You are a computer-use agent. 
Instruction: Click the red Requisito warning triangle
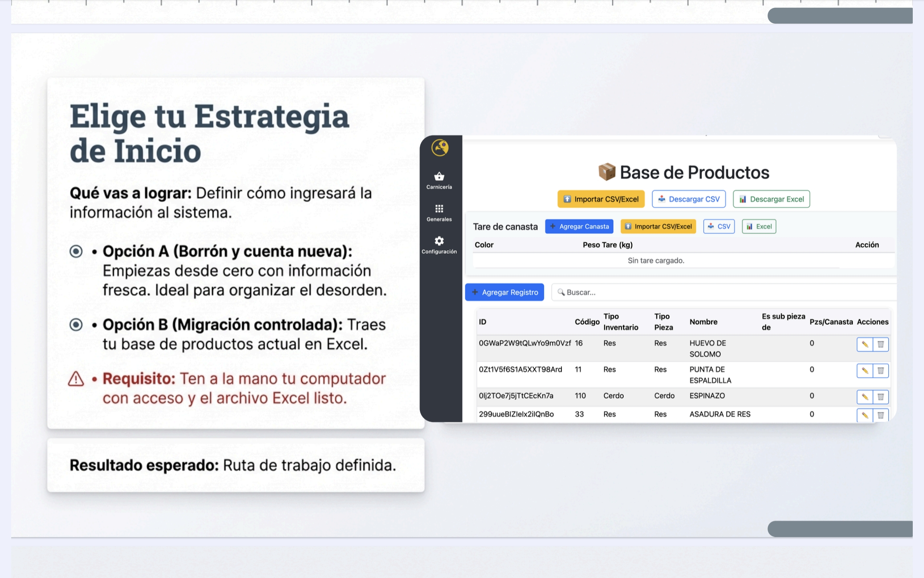click(76, 379)
